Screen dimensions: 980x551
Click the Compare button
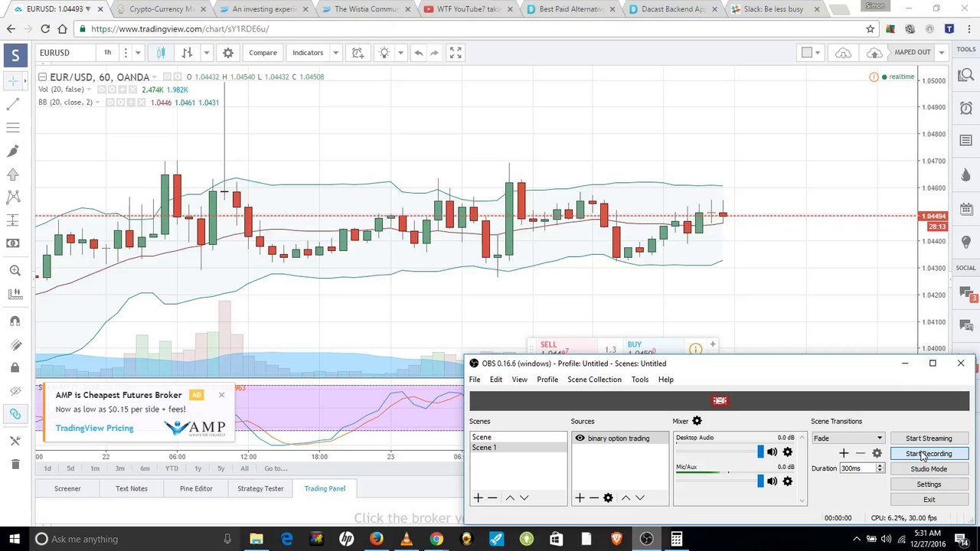point(263,53)
